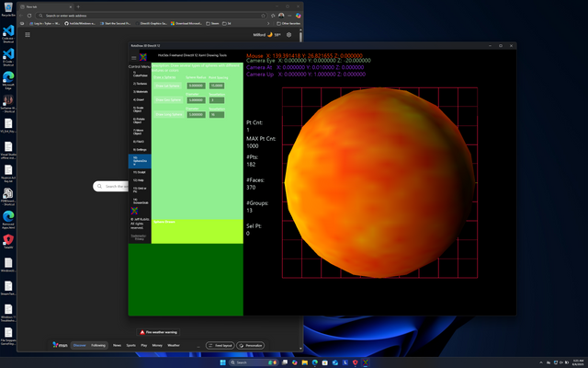Click the Sphere Radius input field
588x368 pixels.
click(x=196, y=86)
